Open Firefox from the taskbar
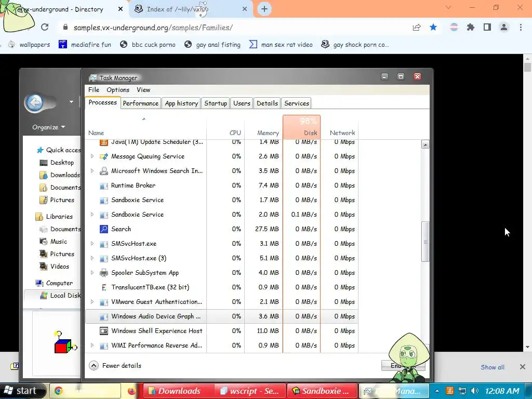Image resolution: width=532 pixels, height=399 pixels. (131, 391)
